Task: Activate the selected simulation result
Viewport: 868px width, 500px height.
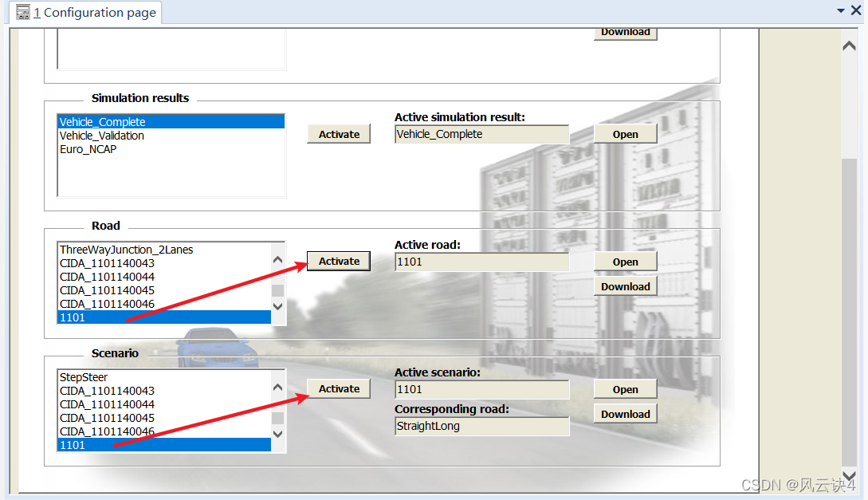Action: pyautogui.click(x=339, y=134)
